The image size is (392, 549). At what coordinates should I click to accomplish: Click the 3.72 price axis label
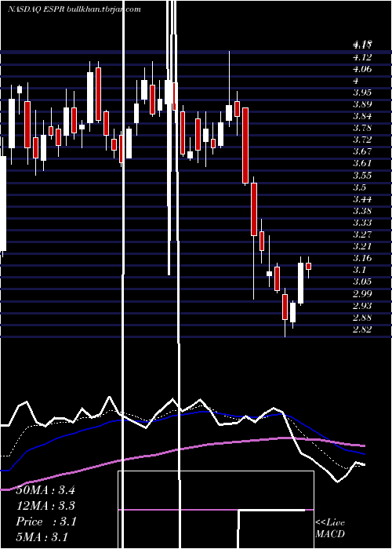tap(362, 140)
